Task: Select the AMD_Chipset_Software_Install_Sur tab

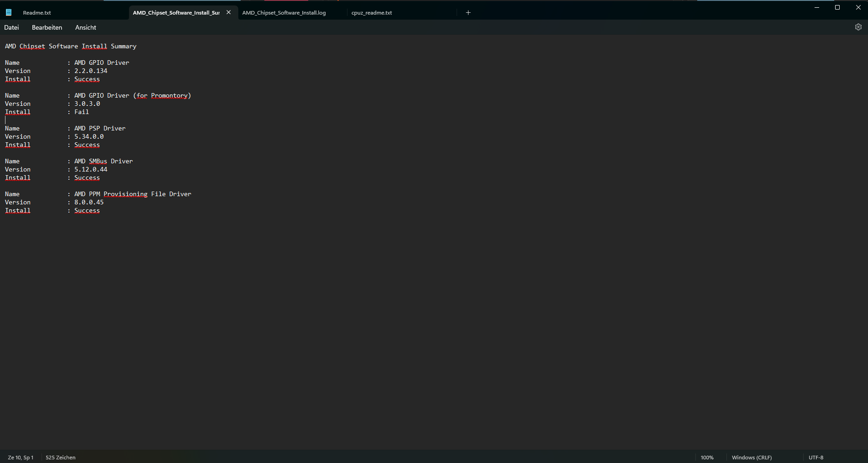Action: coord(176,13)
